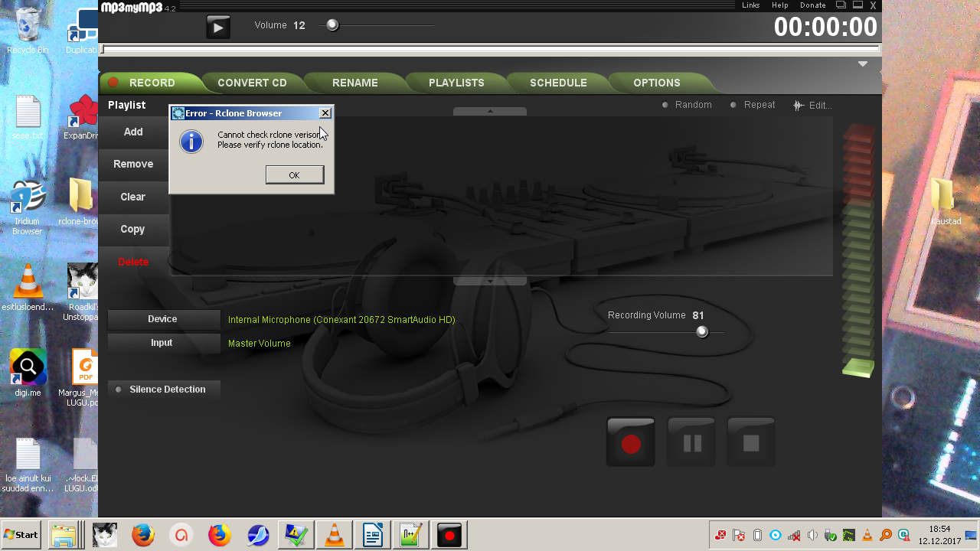Switch to the CONVERT CD tab
The width and height of the screenshot is (980, 551).
252,83
